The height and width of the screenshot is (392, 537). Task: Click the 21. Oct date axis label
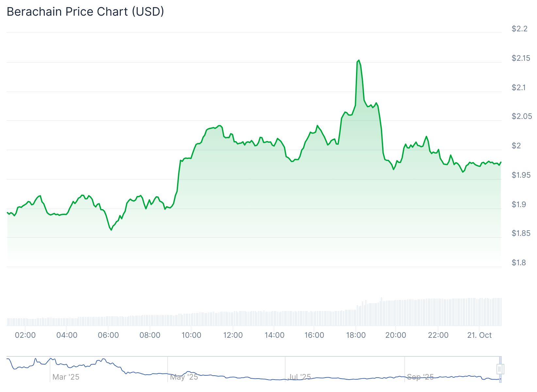click(479, 335)
